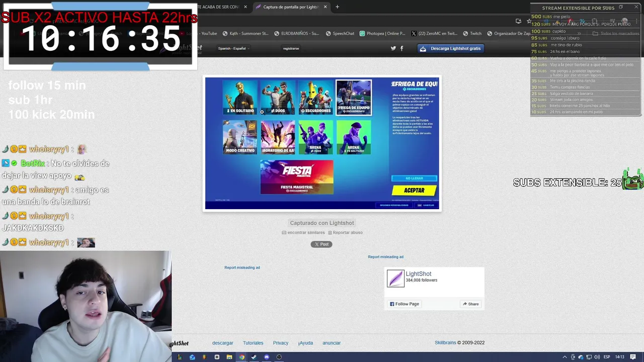Click the first taskbar chart icon
Screen dimensions: 644x362
[x=180, y=357]
